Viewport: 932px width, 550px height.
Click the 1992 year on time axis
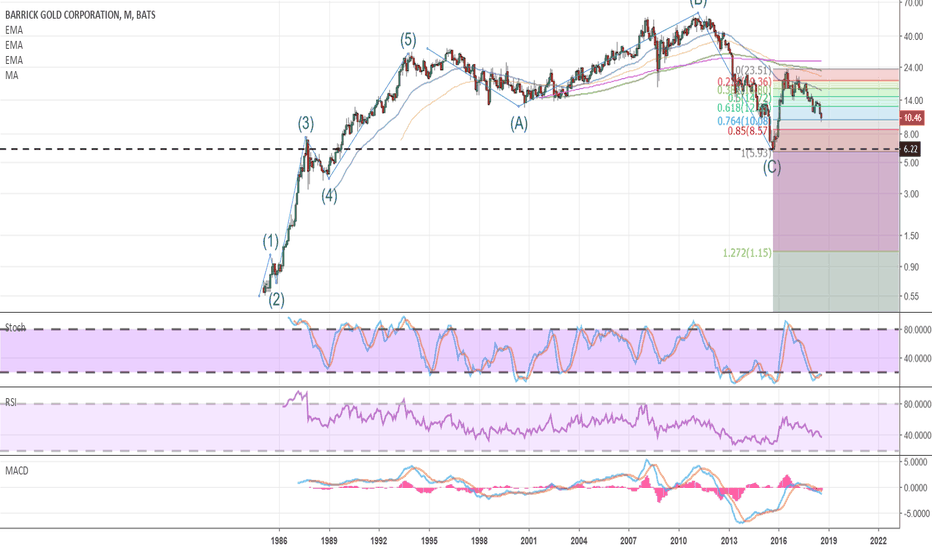[x=379, y=540]
